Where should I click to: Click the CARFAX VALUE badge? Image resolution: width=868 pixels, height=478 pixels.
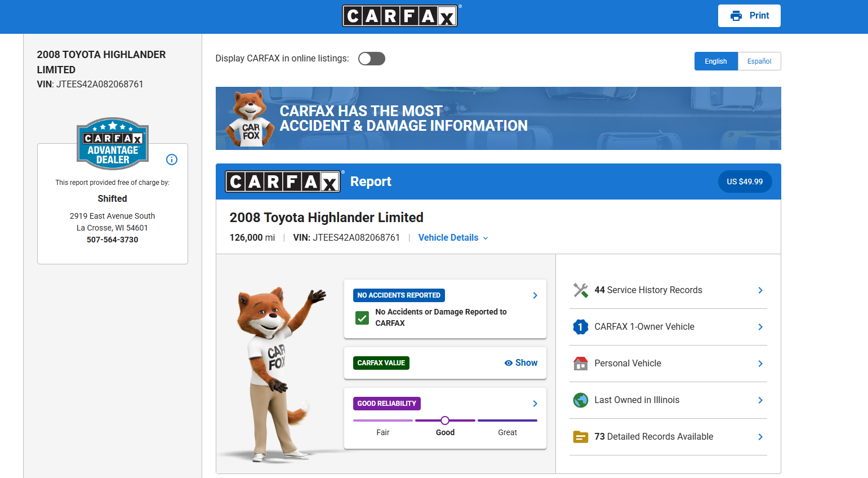pos(381,363)
